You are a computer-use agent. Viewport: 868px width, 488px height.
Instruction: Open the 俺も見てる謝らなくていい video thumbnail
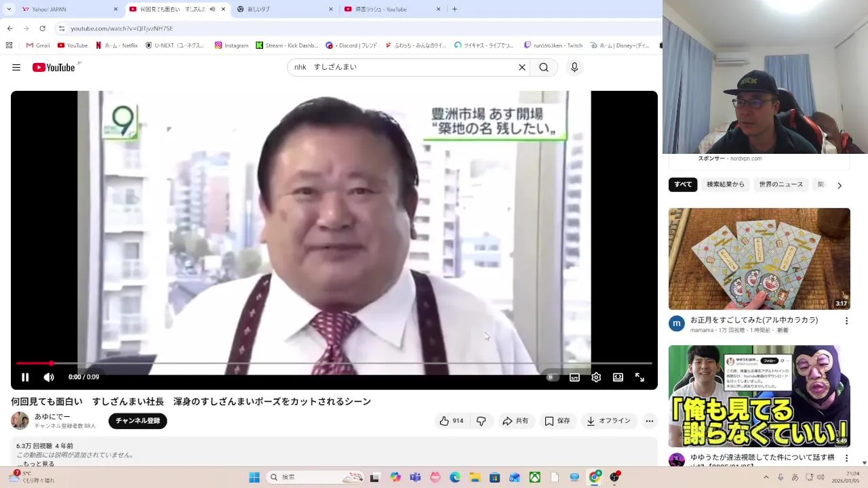click(x=759, y=396)
